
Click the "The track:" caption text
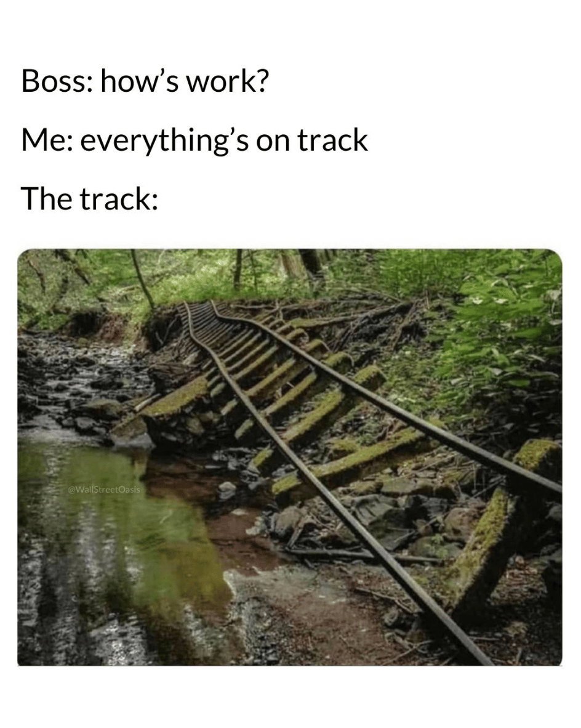coord(90,198)
